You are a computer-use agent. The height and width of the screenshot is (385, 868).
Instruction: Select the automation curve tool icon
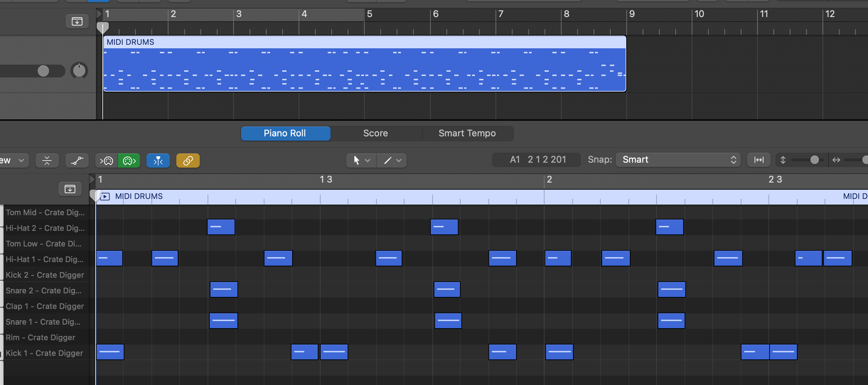[77, 160]
